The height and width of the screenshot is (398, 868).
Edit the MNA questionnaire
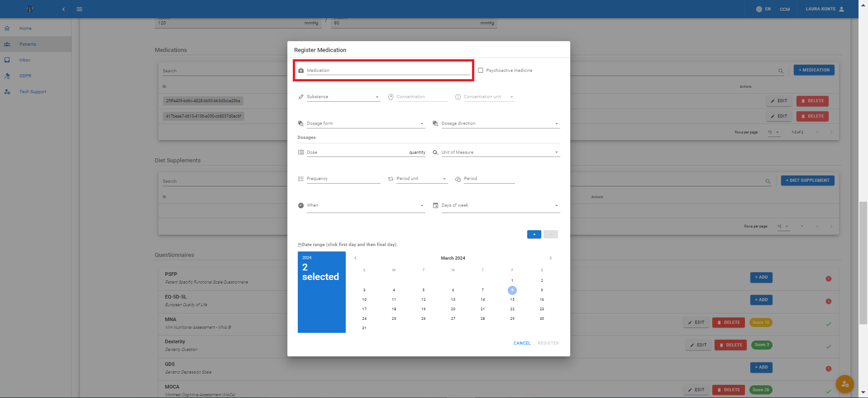tap(696, 322)
